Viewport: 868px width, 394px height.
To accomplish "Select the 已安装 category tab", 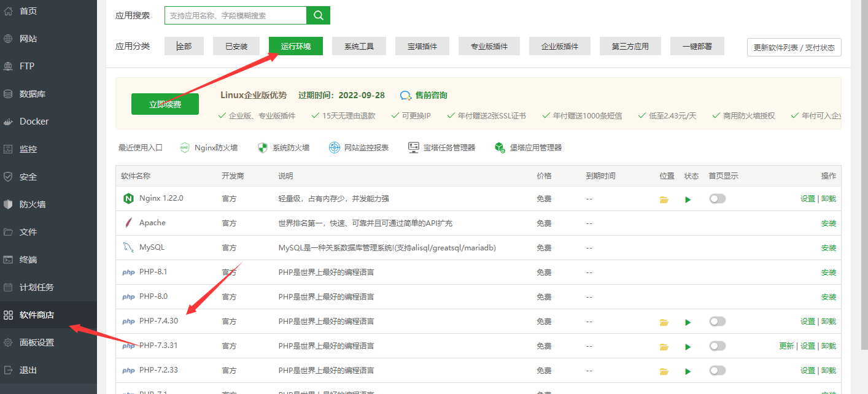I will click(236, 46).
